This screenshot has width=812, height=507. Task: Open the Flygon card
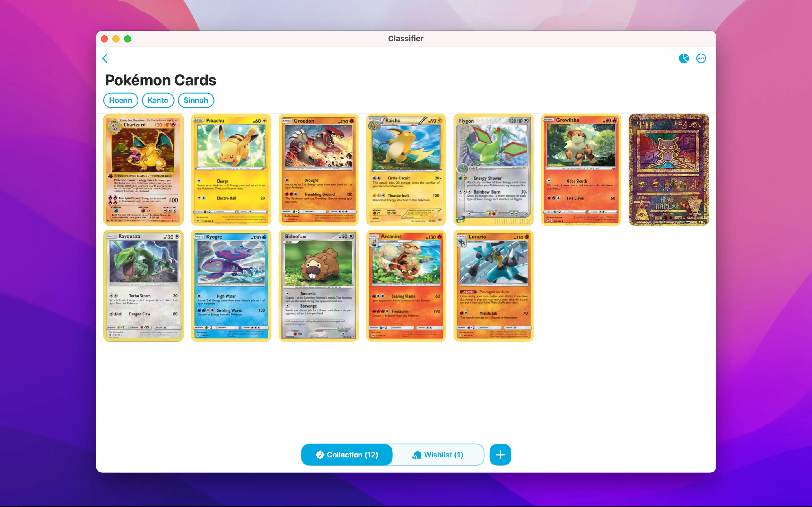[x=494, y=170]
